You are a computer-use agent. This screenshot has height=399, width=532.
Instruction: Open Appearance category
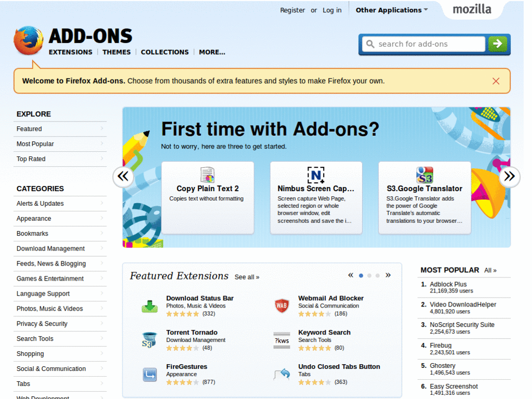[60, 219]
